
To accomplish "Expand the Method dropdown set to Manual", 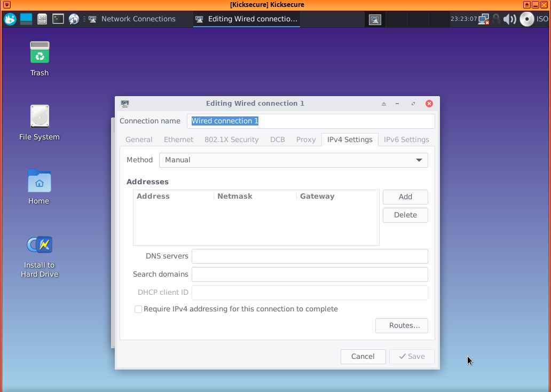I will 293,160.
